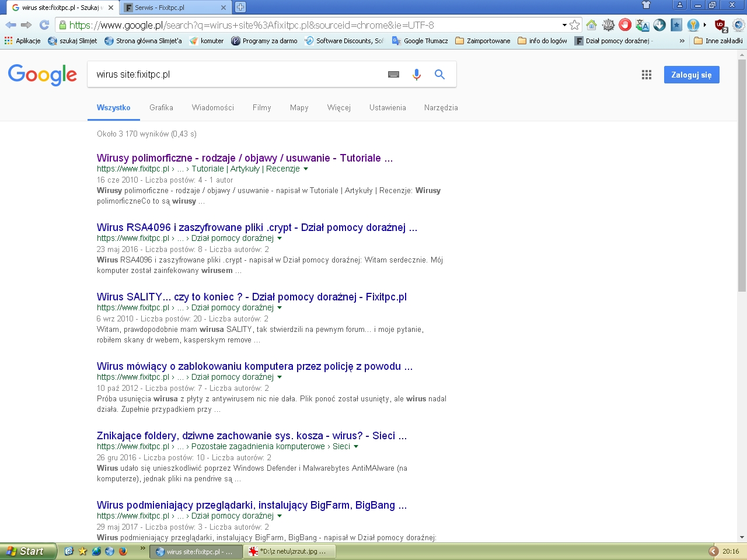Image resolution: width=747 pixels, height=560 pixels.
Task: Open the blue bookmark book extension icon
Action: pyautogui.click(x=676, y=25)
